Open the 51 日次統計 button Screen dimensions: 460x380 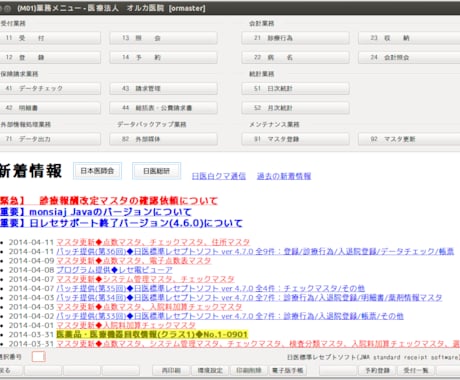coord(295,88)
